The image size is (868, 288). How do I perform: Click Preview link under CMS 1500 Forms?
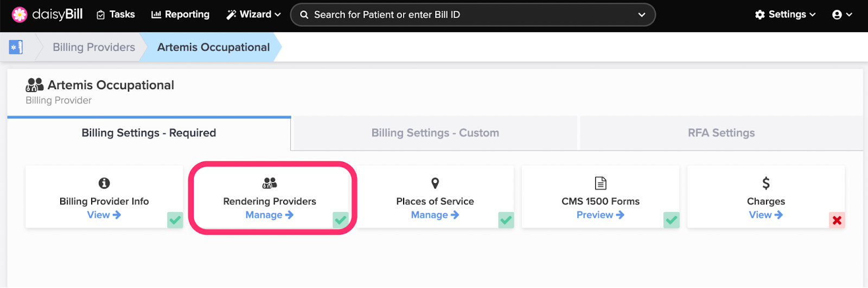point(601,215)
